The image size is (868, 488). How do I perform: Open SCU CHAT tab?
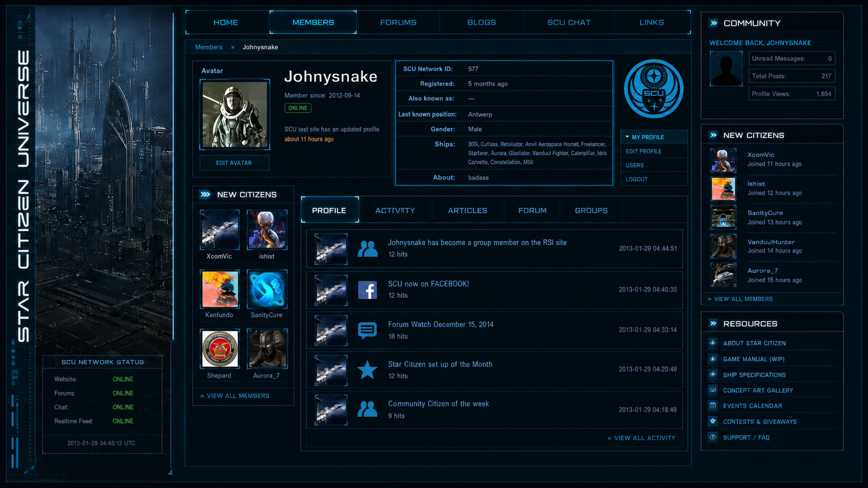(569, 22)
